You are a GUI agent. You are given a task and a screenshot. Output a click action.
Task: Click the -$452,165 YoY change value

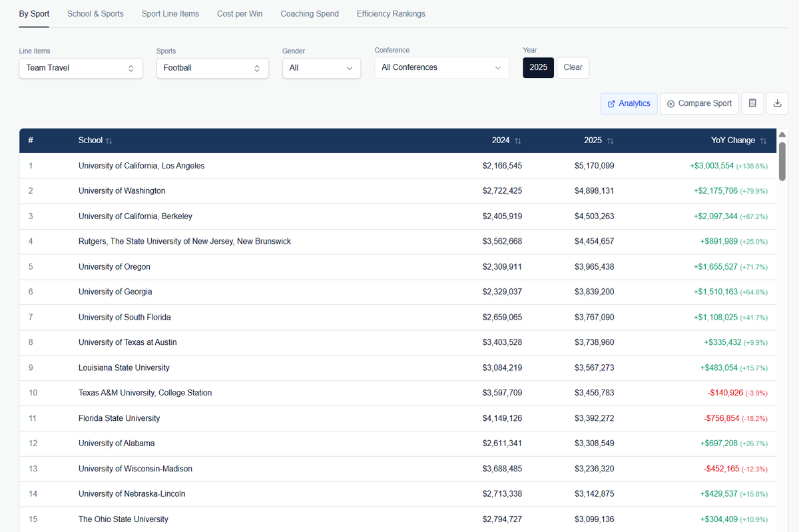[x=721, y=469]
